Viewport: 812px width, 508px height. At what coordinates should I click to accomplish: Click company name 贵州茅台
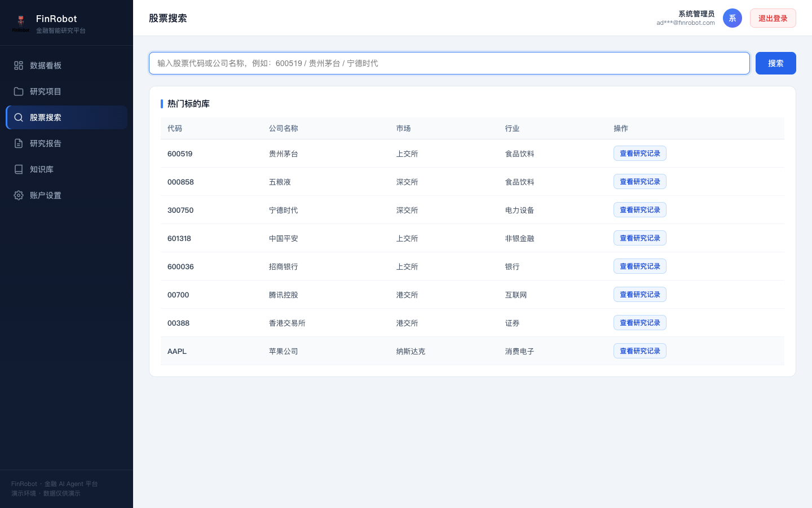pos(284,154)
